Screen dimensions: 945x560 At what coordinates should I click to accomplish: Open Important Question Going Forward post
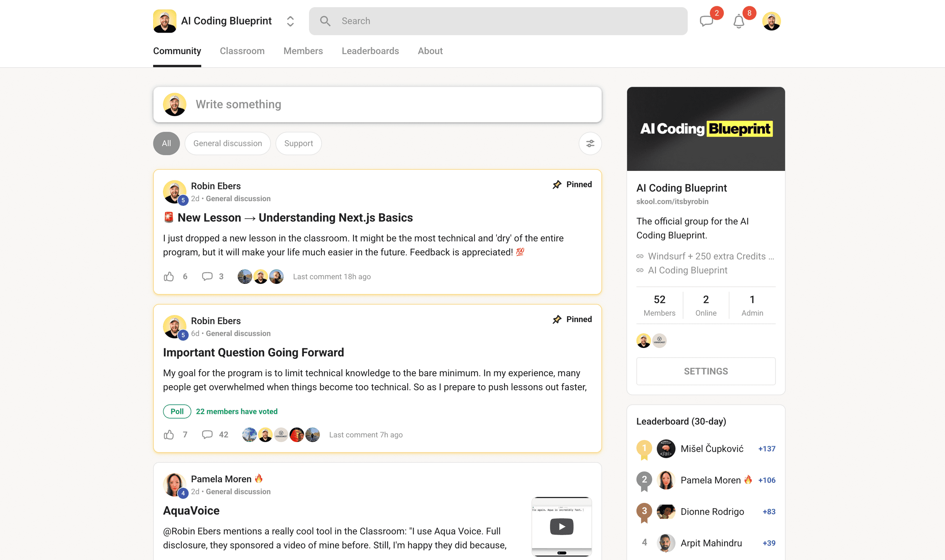pyautogui.click(x=253, y=352)
